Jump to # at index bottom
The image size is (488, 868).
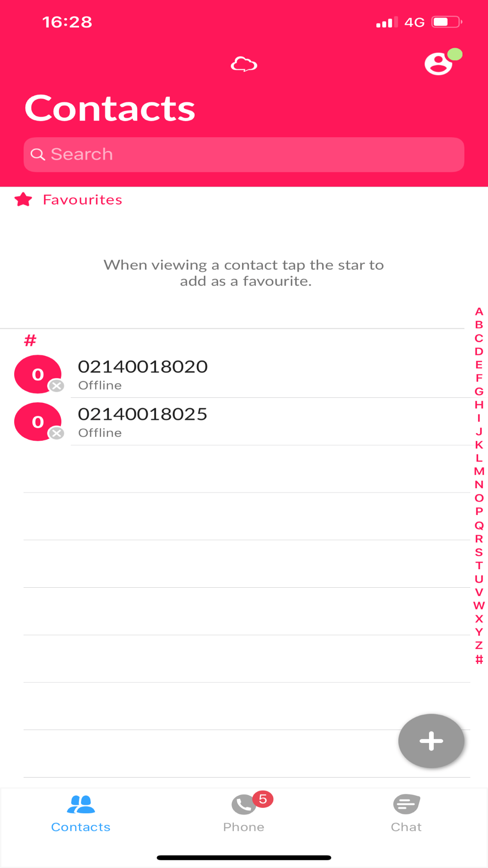tap(479, 660)
